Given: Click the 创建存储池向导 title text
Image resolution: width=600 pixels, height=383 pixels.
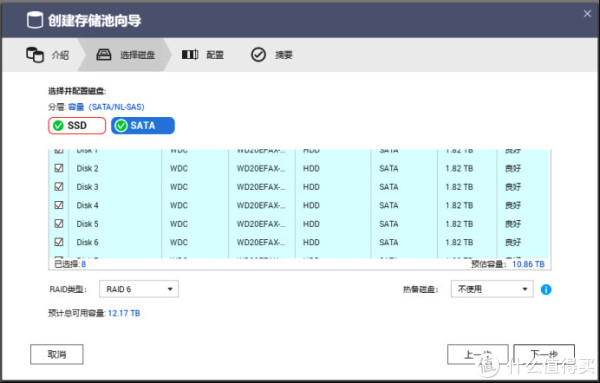Looking at the screenshot, I should click(x=95, y=20).
